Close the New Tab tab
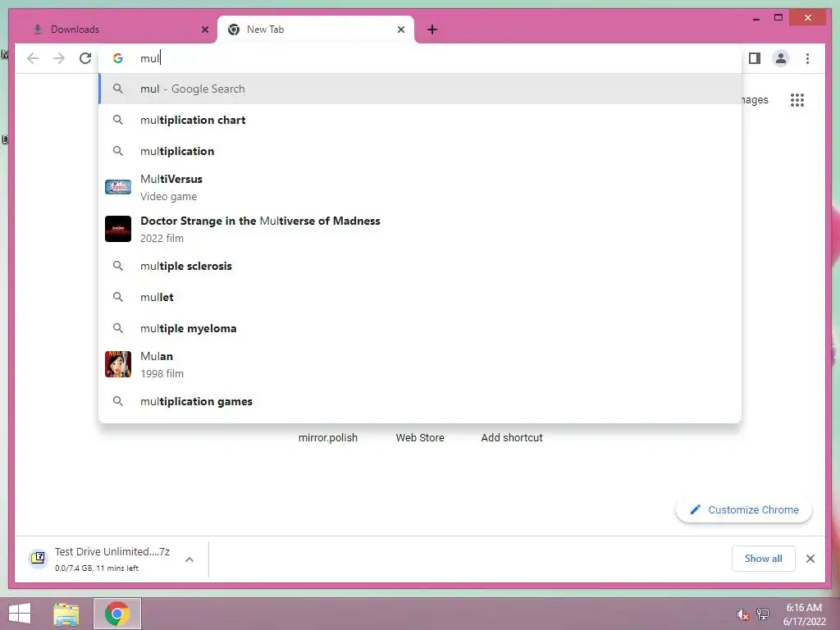The image size is (840, 630). point(400,30)
